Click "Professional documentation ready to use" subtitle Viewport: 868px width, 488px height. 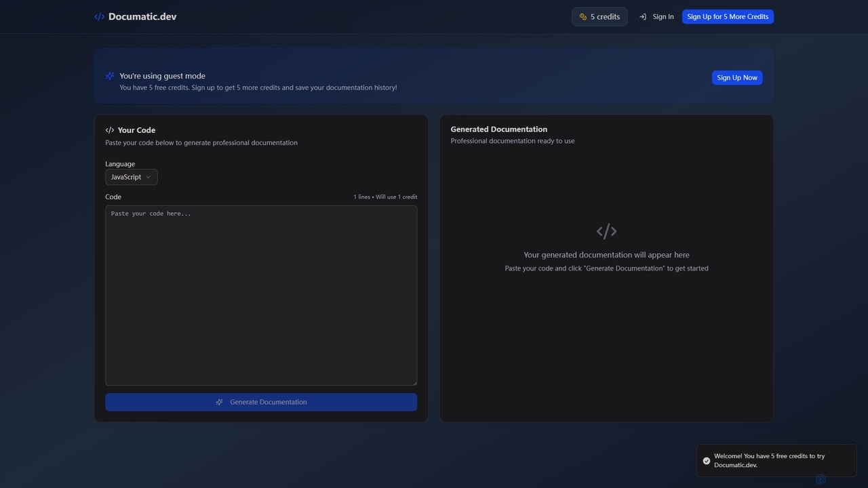pyautogui.click(x=513, y=141)
